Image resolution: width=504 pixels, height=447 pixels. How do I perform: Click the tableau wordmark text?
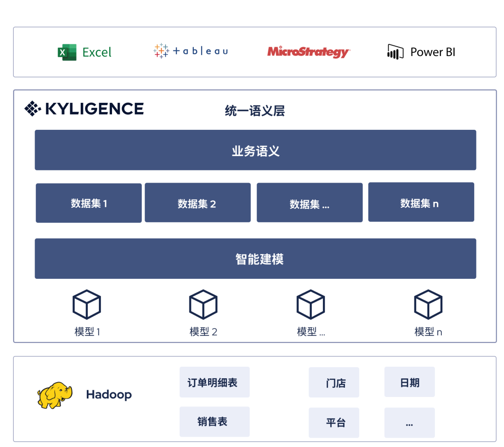[x=201, y=51]
